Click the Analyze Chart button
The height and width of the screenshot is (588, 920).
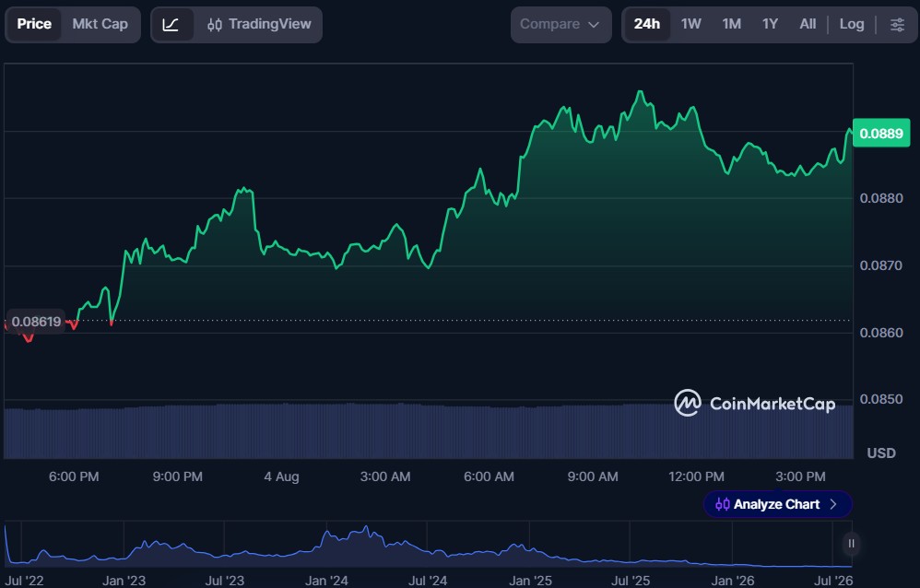pyautogui.click(x=777, y=504)
